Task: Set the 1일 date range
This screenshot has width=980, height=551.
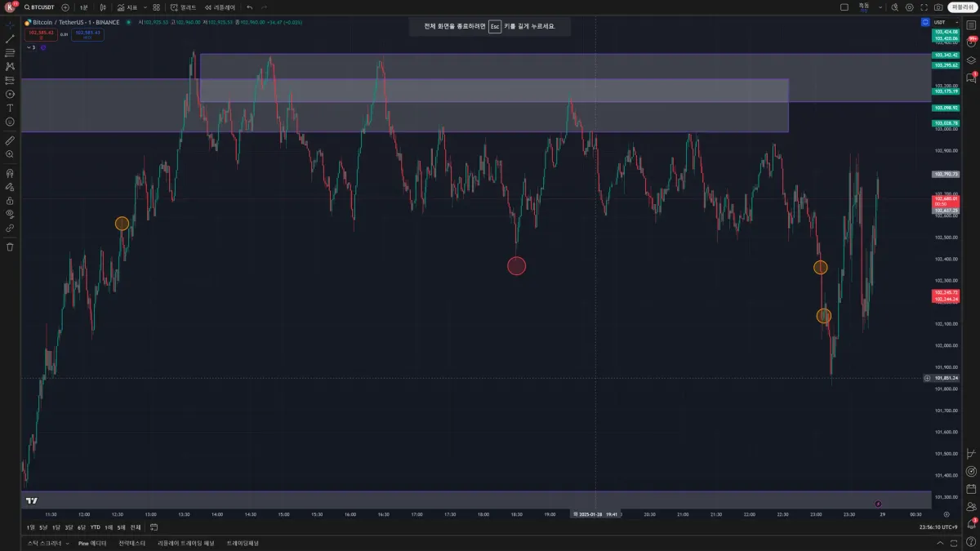Action: pyautogui.click(x=31, y=527)
